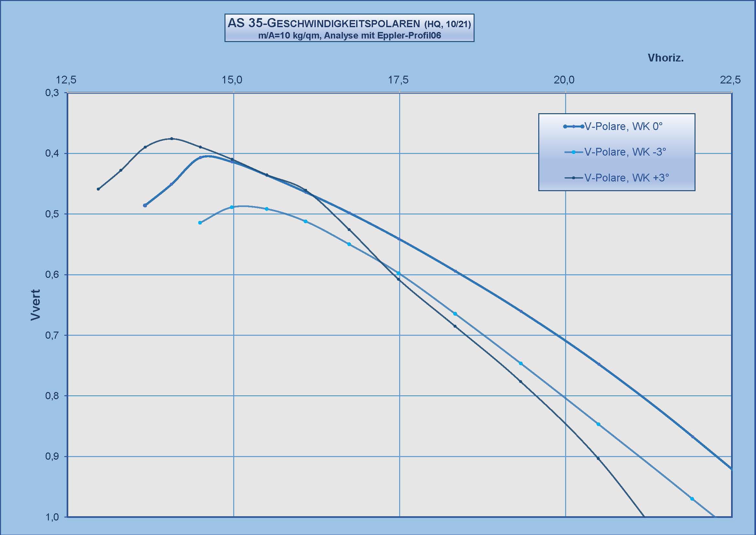This screenshot has height=535, width=756.
Task: Select the legend entry V-Polare, WK 0°
Action: click(x=623, y=126)
